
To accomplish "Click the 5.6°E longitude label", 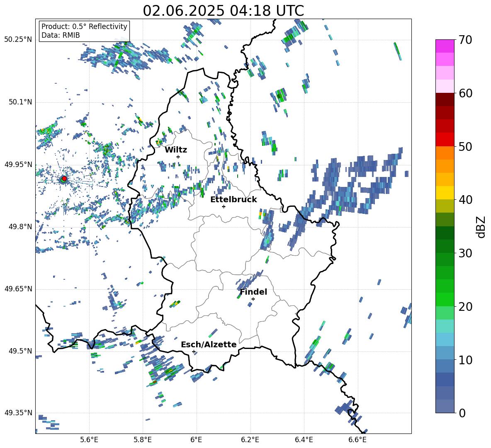I will (x=89, y=440).
